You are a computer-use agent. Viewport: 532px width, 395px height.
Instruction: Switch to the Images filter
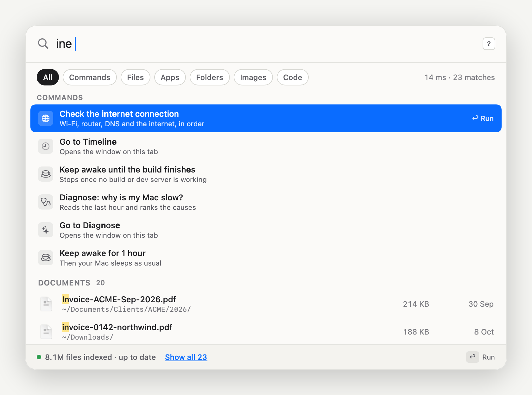pos(253,77)
